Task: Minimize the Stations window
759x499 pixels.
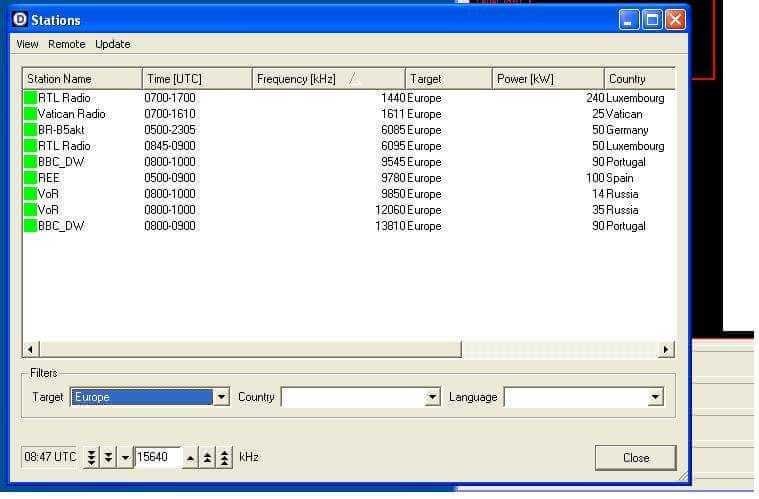Action: [x=629, y=20]
